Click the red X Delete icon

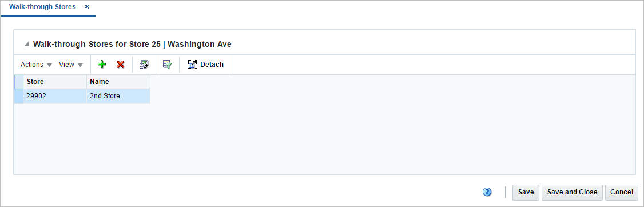click(120, 65)
